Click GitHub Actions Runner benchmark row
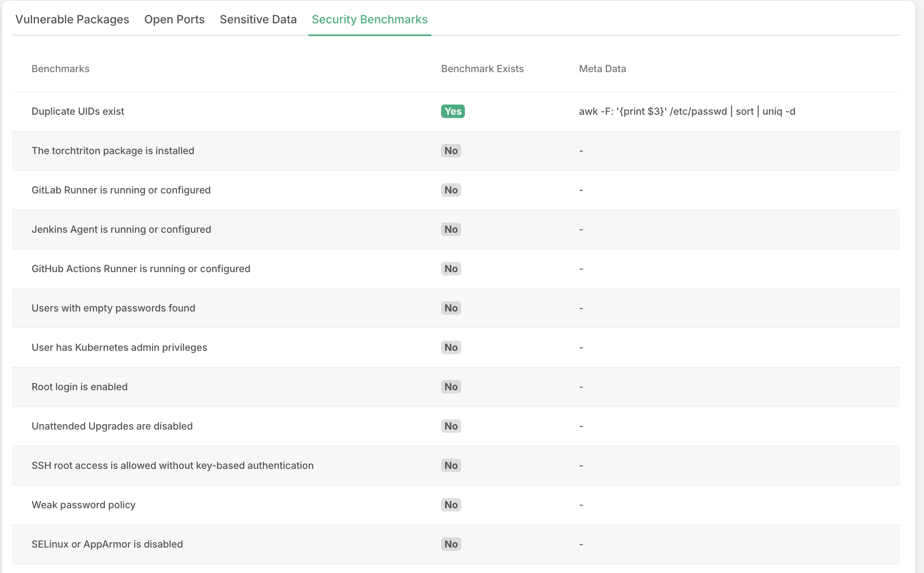The image size is (924, 573). click(141, 269)
